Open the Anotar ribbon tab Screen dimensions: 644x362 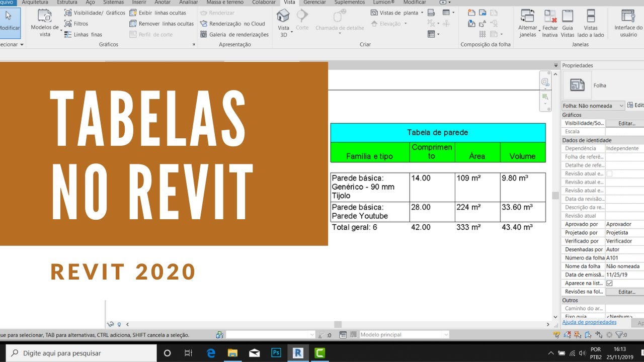[x=163, y=3]
